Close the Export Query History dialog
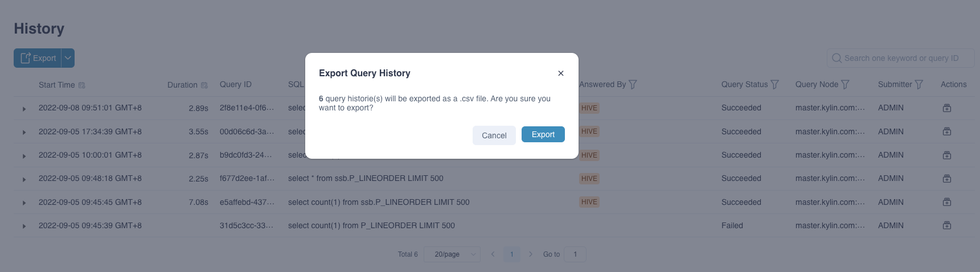980x272 pixels. tap(561, 73)
